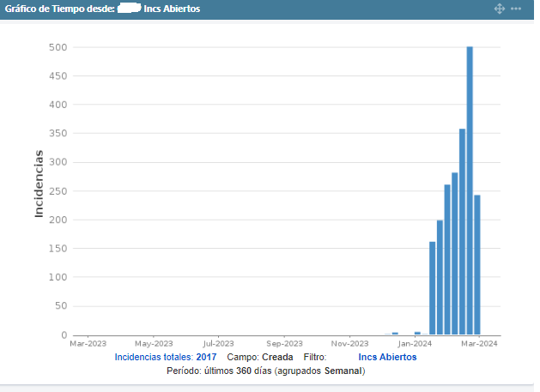This screenshot has width=540, height=392.
Task: Open the gadget options ellipsis menu
Action: click(516, 9)
